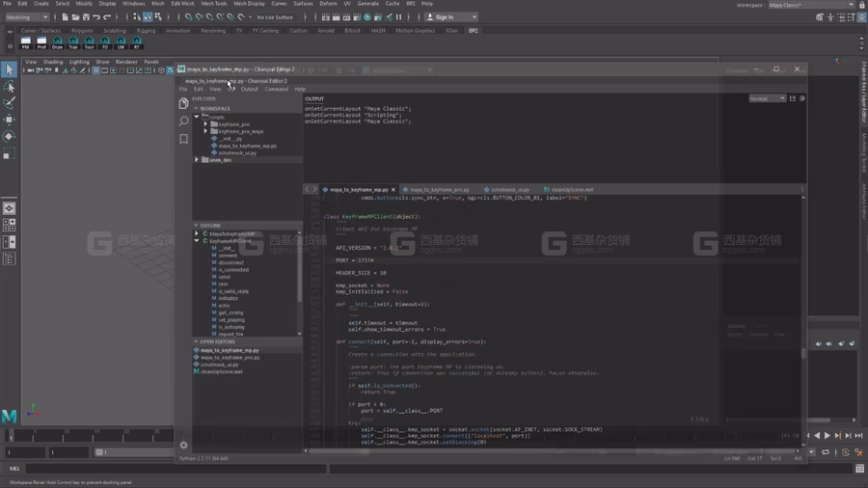This screenshot has width=868, height=488.
Task: Open the Normal output mode dropdown
Action: [x=768, y=98]
